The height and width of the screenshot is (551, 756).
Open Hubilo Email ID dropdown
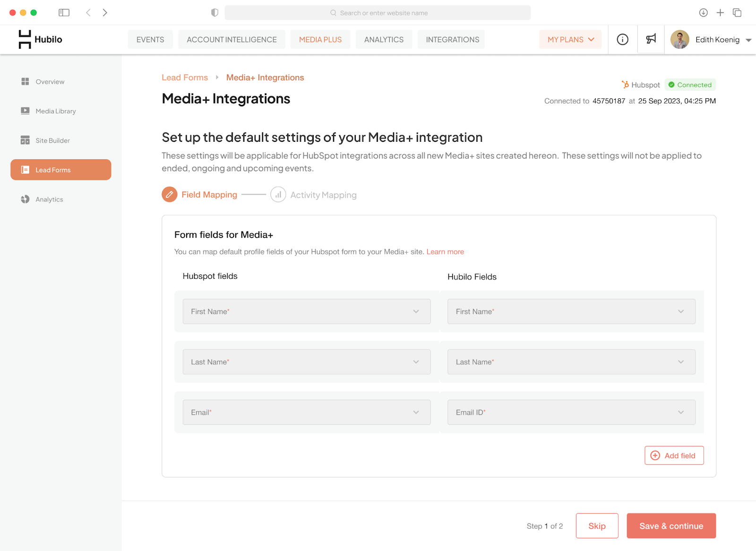point(571,412)
